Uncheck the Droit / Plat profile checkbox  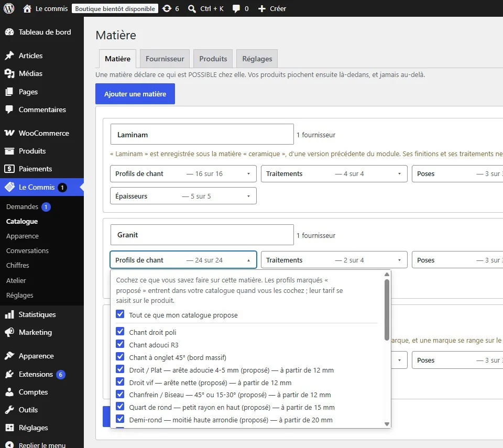click(x=120, y=369)
